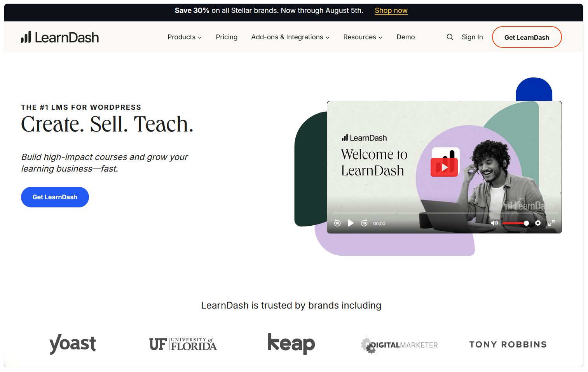Click the Sign In link
This screenshot has width=588, height=372.
(x=472, y=37)
